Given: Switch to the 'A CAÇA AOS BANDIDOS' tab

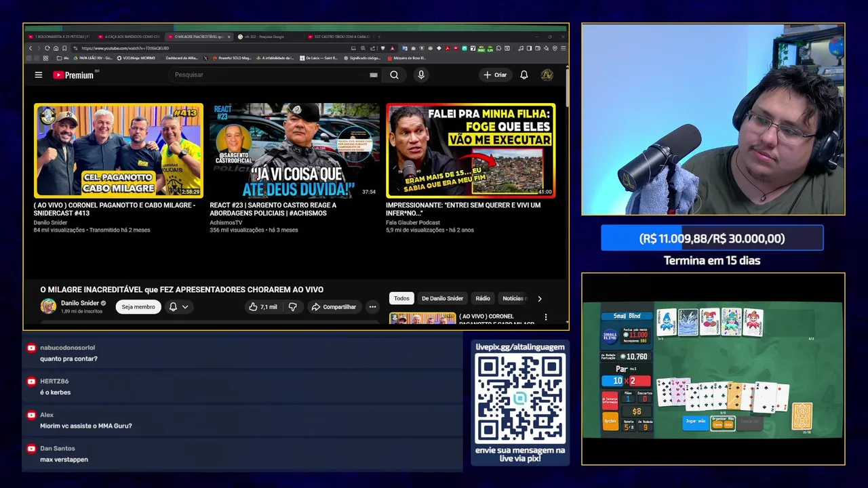Looking at the screenshot, I should pyautogui.click(x=130, y=37).
